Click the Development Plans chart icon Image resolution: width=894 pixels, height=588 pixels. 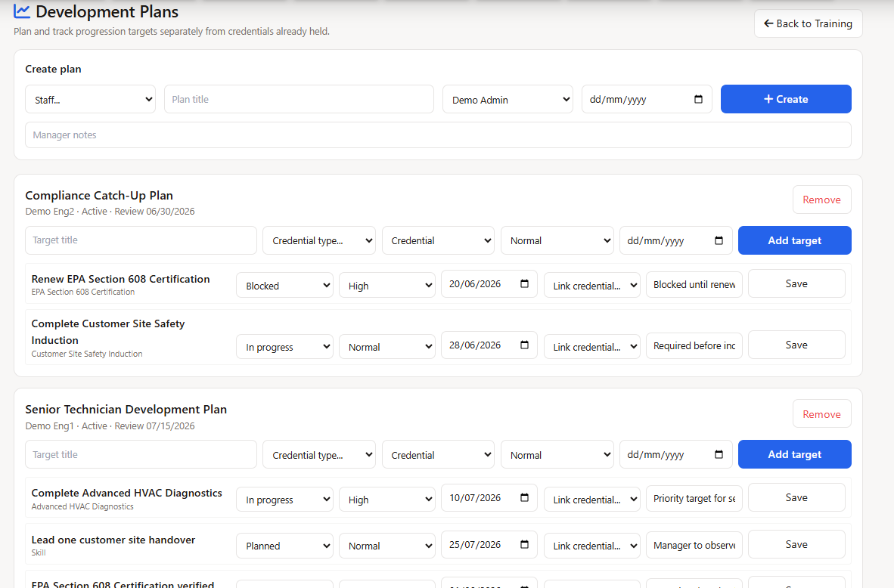coord(22,11)
